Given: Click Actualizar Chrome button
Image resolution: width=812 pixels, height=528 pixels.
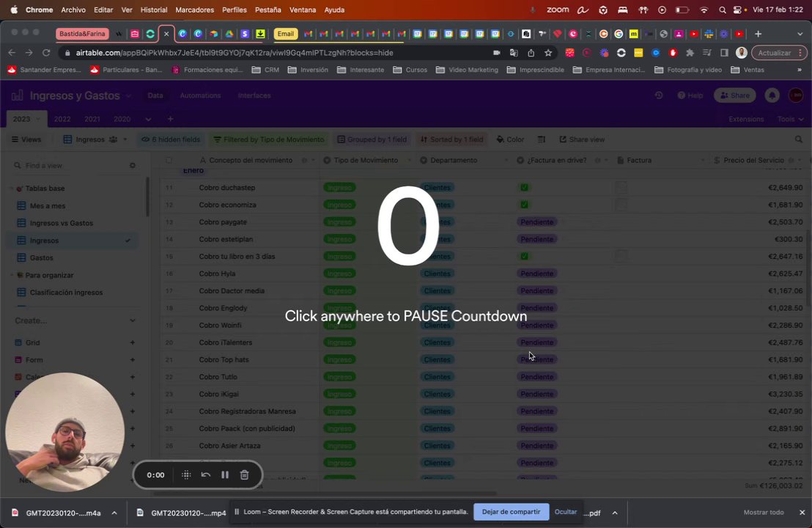Looking at the screenshot, I should coord(774,53).
